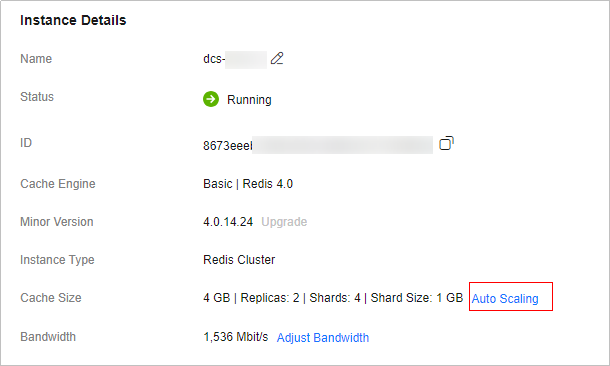Click the Instance Type field label

coord(57,260)
